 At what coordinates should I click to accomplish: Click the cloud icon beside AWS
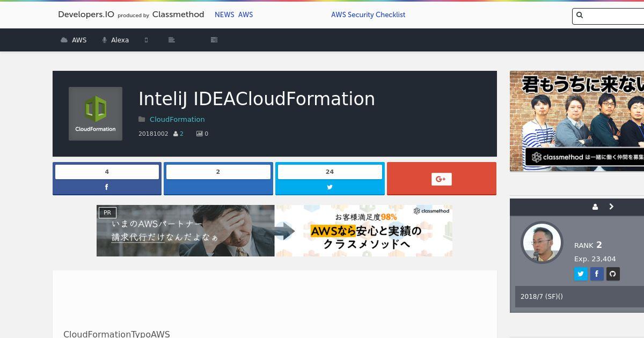[x=64, y=40]
